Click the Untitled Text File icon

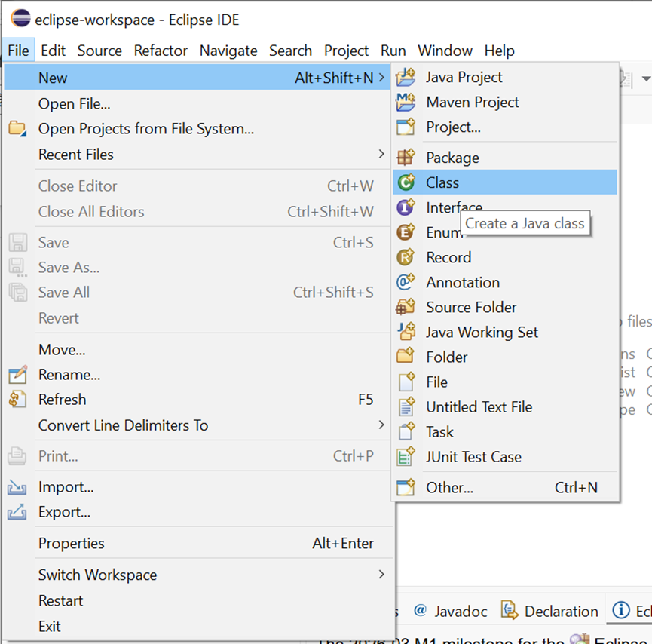pos(406,406)
